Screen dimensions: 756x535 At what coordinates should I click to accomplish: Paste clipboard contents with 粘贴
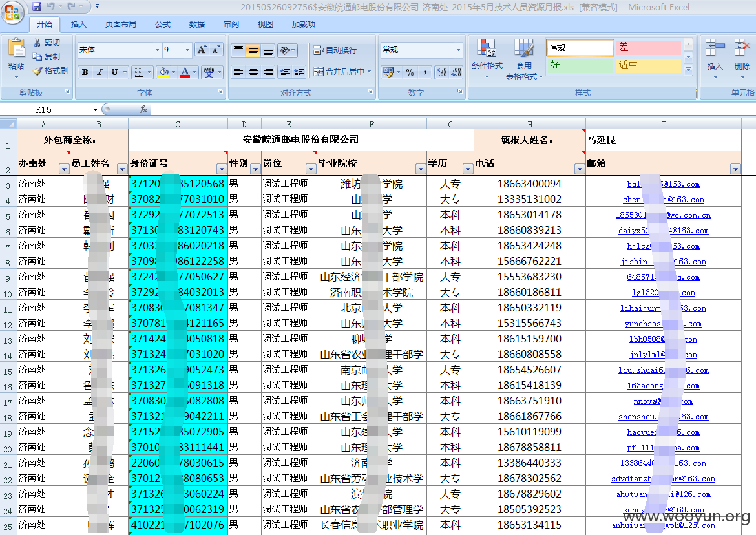(x=16, y=58)
